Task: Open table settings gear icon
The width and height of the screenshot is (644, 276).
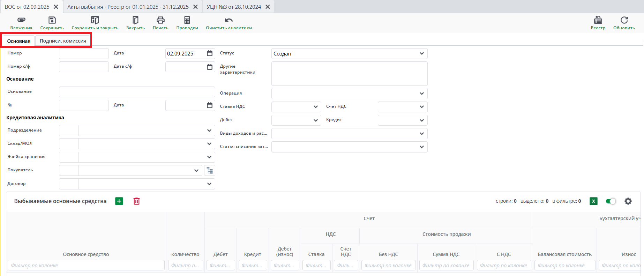Action: 628,201
